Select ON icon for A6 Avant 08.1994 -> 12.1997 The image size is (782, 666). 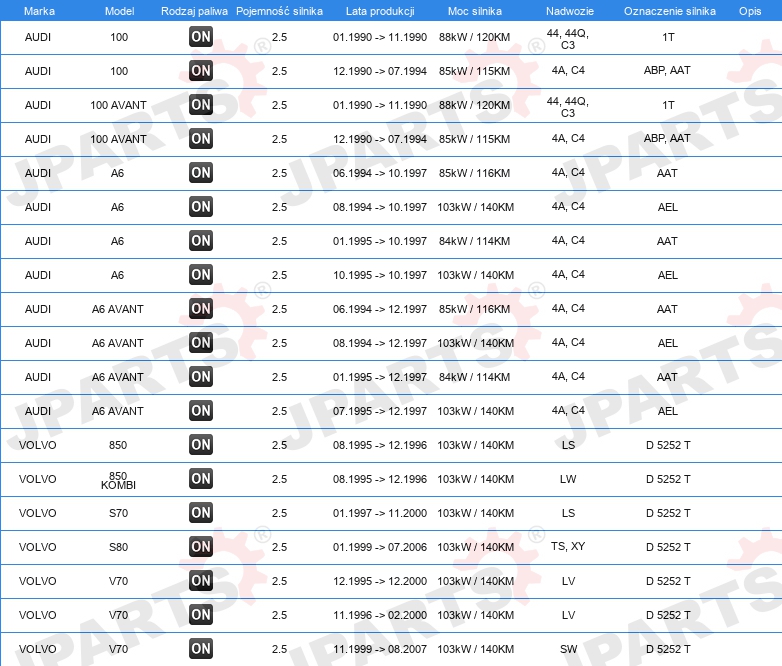coord(201,342)
